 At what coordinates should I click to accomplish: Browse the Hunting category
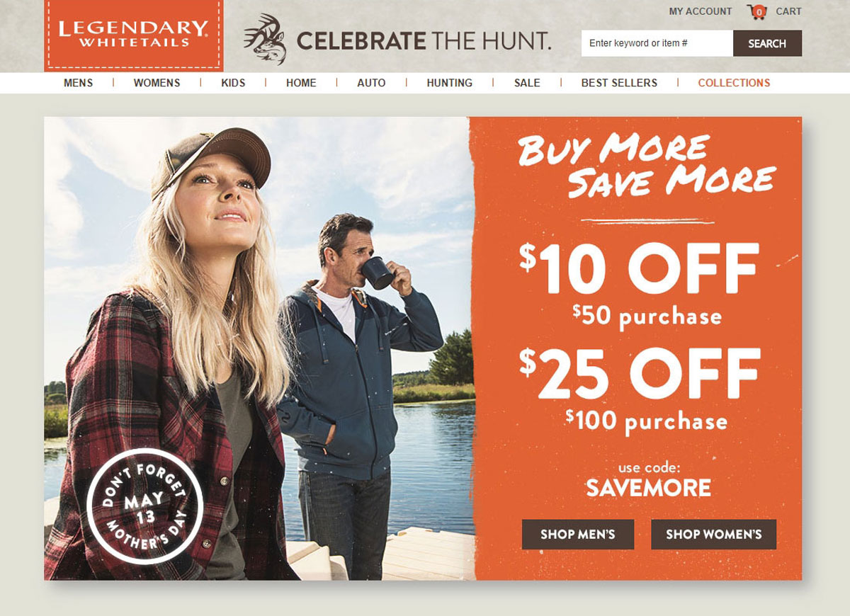pos(449,83)
